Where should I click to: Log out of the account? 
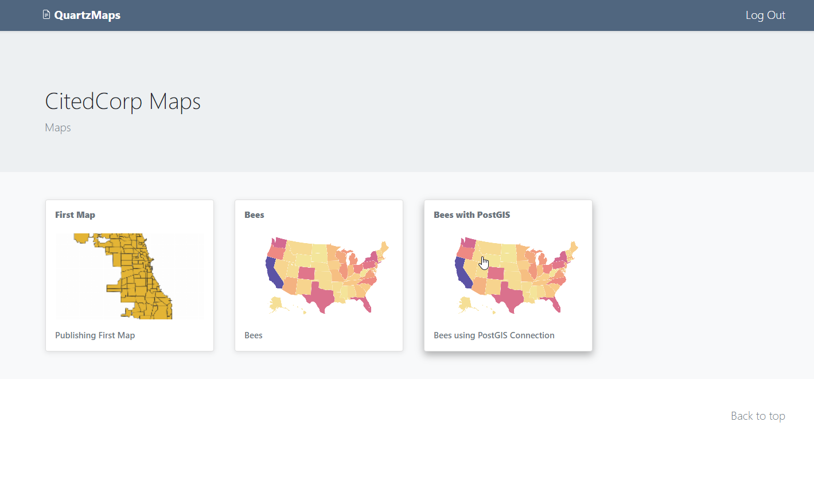[765, 15]
